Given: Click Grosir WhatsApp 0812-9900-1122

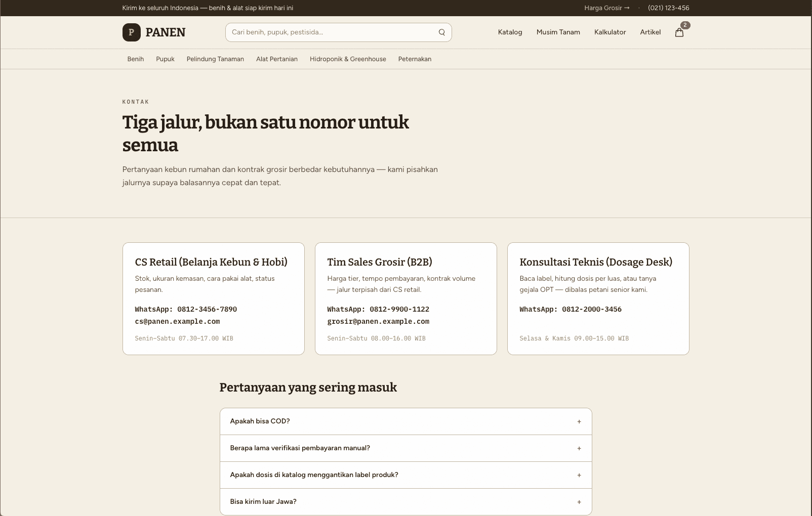Looking at the screenshot, I should 378,309.
